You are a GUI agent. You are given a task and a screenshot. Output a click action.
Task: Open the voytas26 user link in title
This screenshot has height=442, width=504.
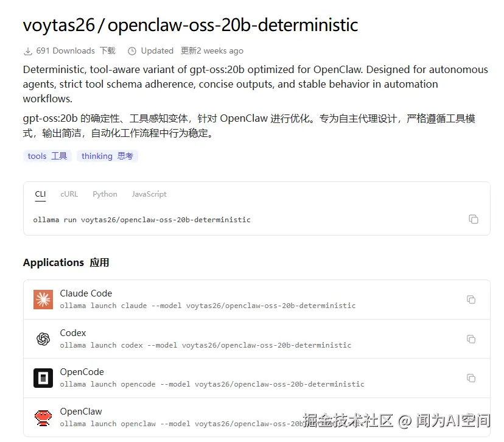(59, 25)
